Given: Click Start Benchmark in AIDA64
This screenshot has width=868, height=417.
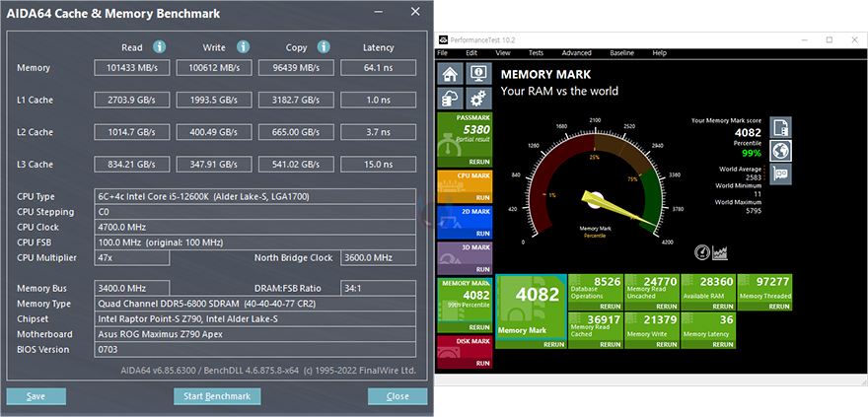Looking at the screenshot, I should 217,396.
